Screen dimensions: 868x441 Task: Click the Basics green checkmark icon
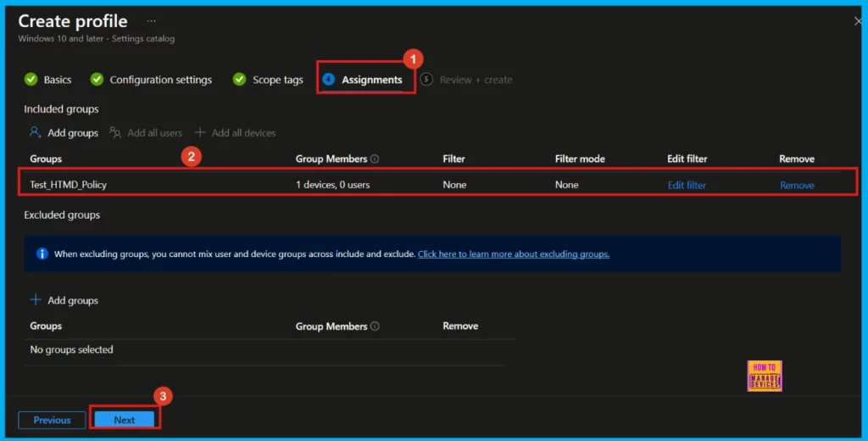(x=31, y=79)
